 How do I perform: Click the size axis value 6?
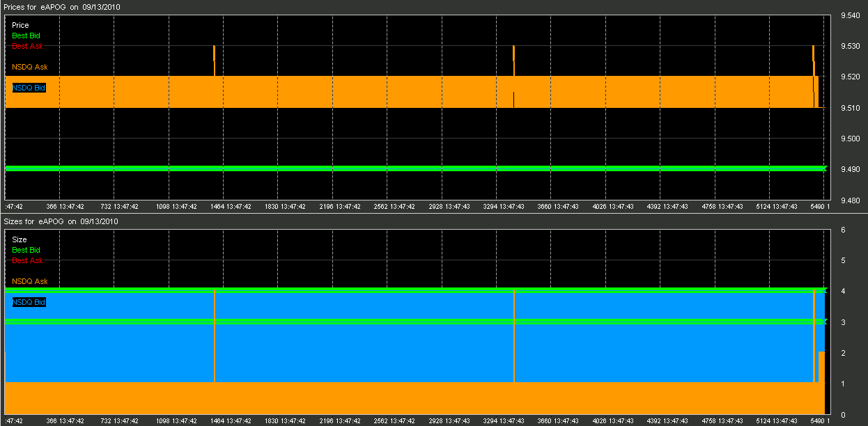[843, 230]
